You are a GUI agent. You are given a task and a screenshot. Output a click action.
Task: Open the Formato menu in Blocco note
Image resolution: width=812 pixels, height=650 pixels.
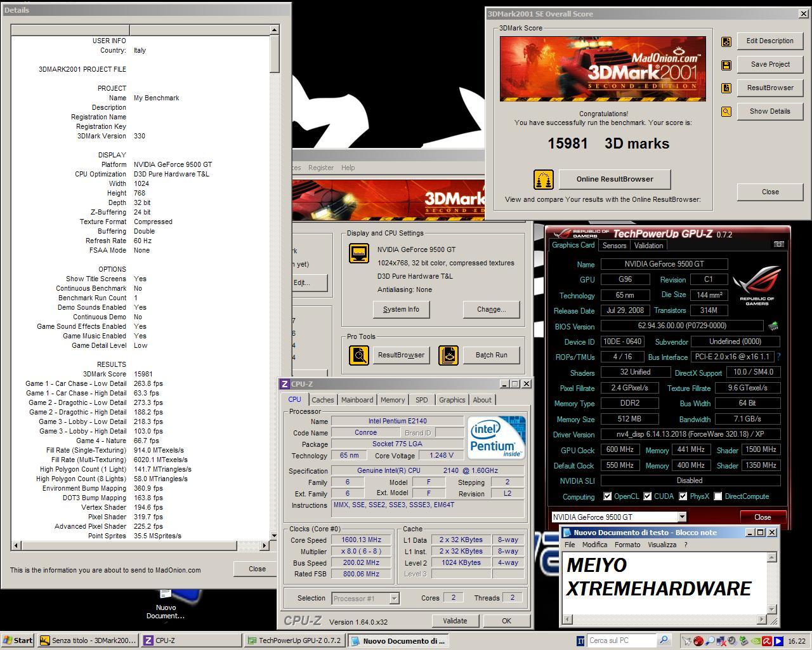coord(627,545)
